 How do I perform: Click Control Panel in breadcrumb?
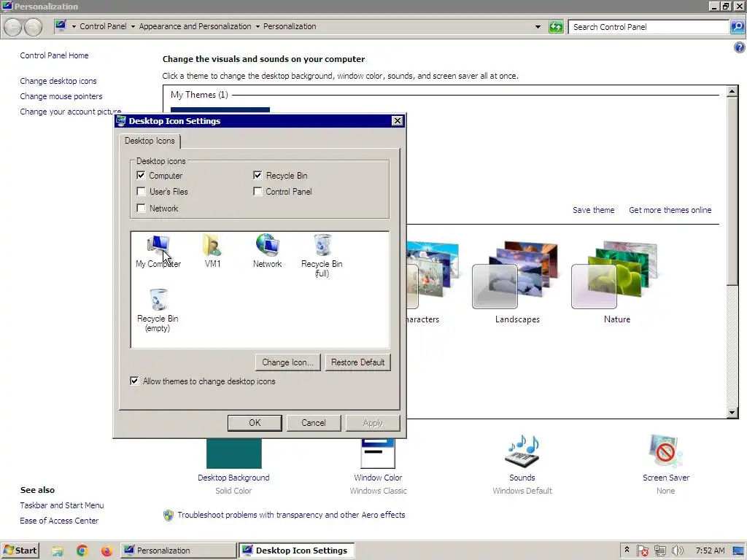(104, 26)
